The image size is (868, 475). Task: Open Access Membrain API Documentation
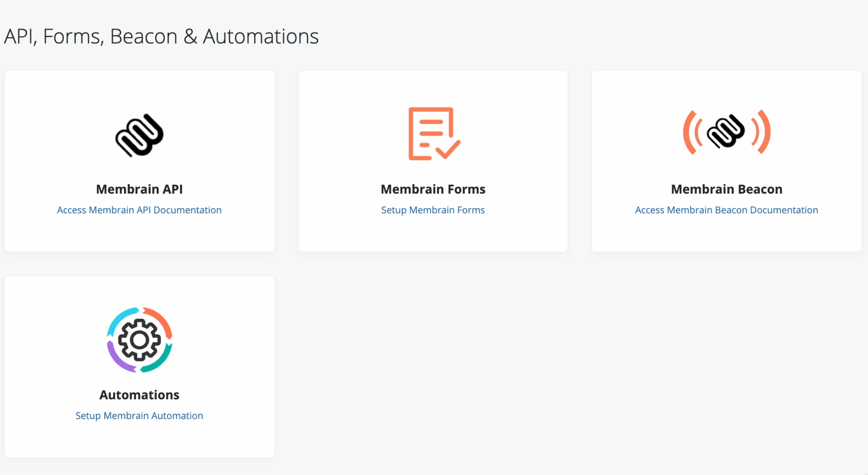(139, 210)
